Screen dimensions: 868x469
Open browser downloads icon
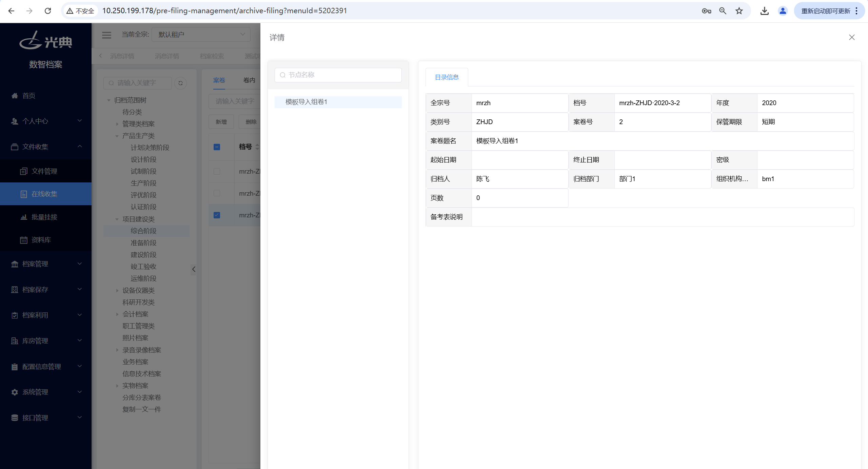[765, 11]
